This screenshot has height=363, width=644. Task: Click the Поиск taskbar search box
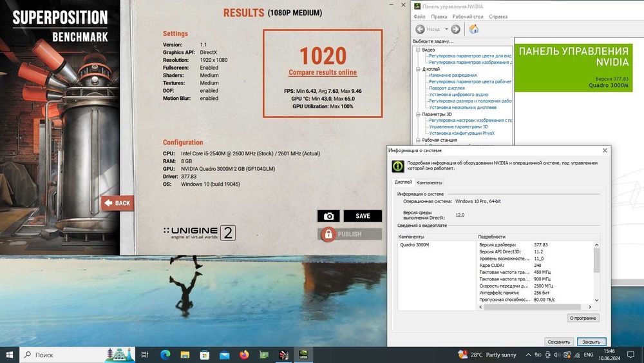click(x=77, y=355)
